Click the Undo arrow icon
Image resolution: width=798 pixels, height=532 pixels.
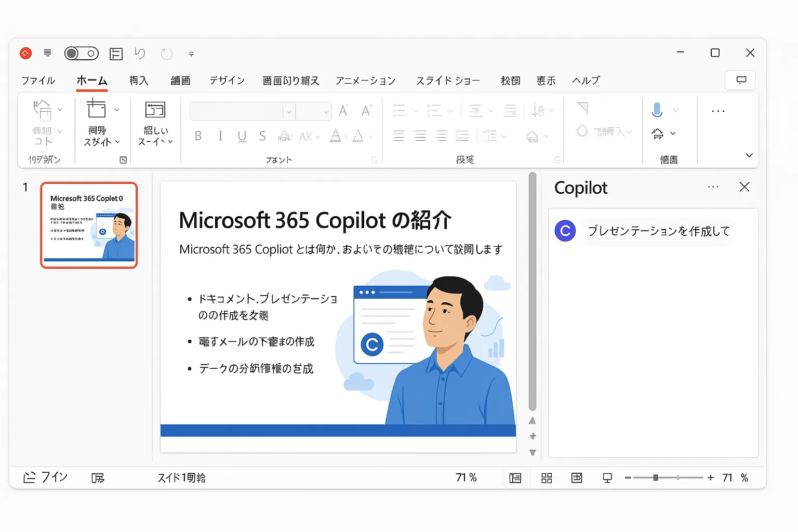click(x=140, y=54)
